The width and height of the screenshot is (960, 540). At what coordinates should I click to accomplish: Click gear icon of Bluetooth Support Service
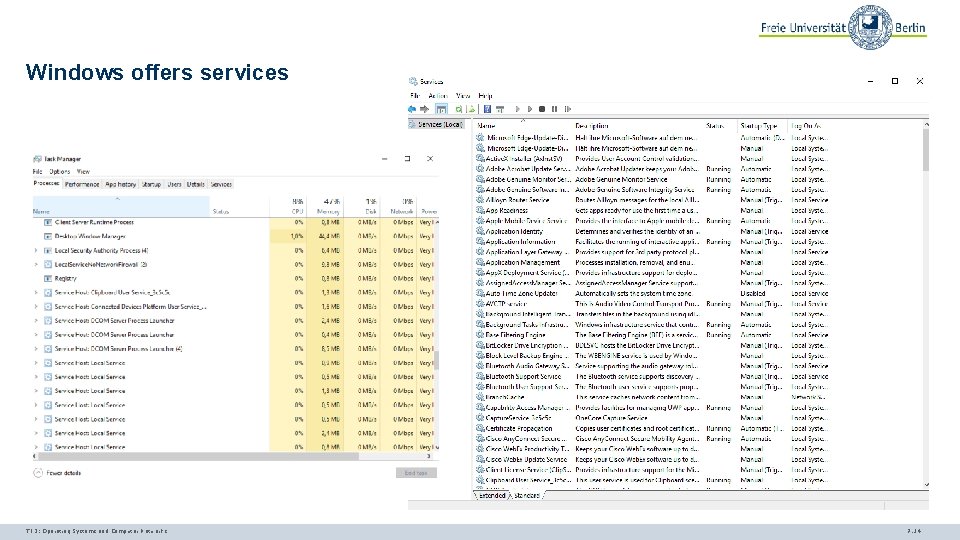(481, 377)
